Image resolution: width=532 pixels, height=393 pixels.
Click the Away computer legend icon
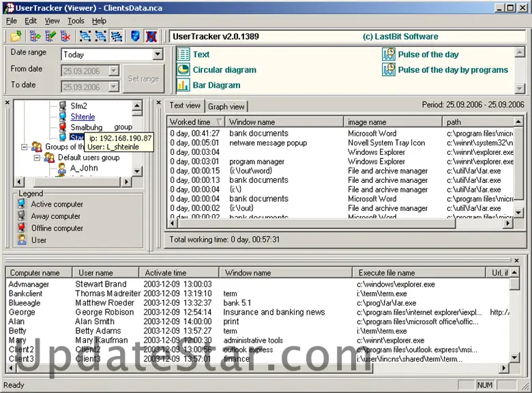tap(22, 216)
